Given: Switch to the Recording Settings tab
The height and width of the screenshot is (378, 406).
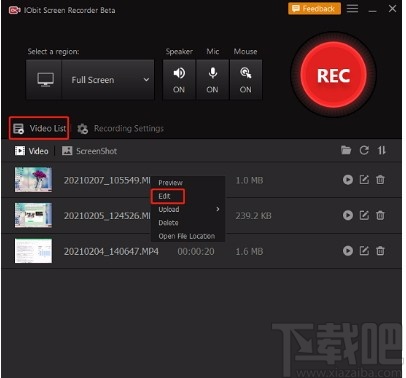Looking at the screenshot, I should pyautogui.click(x=120, y=128).
